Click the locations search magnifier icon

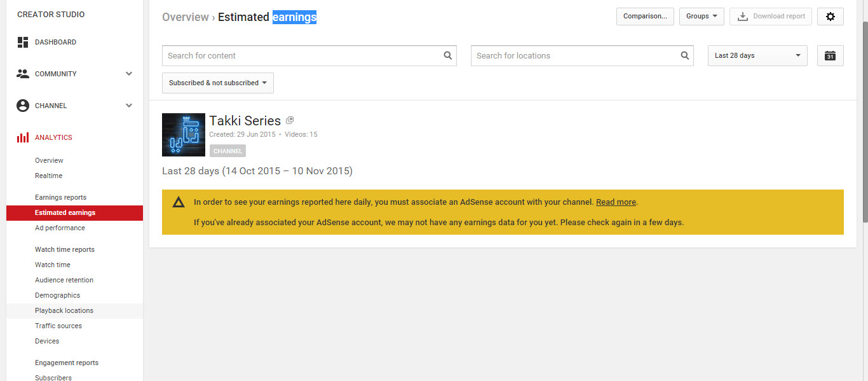(x=684, y=55)
